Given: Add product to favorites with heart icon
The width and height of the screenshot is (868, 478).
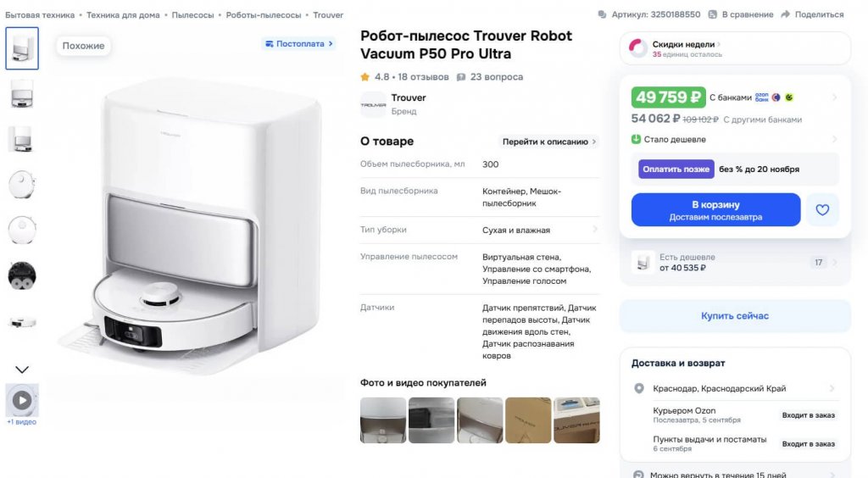Looking at the screenshot, I should 822,209.
